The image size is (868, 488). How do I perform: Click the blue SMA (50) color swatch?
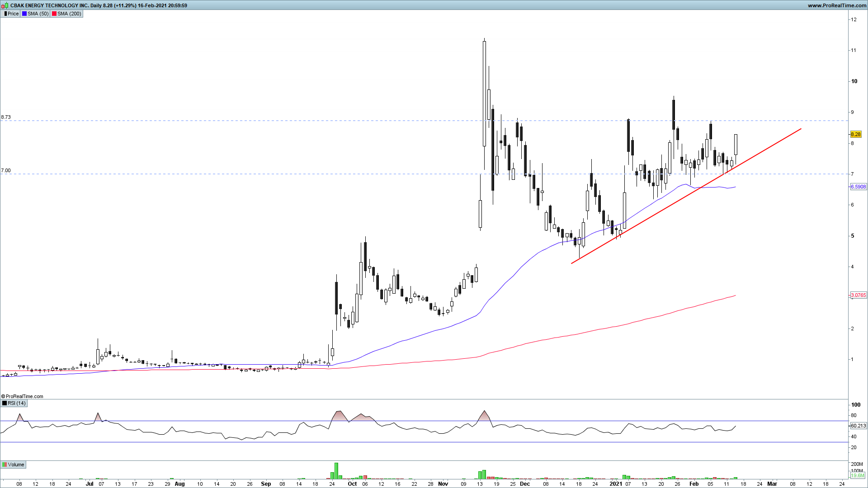pyautogui.click(x=24, y=14)
